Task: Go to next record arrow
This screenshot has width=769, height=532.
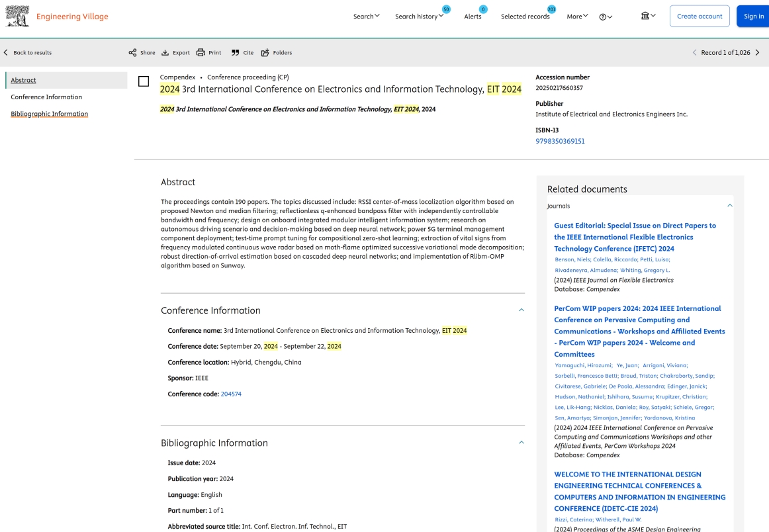Action: click(x=758, y=52)
